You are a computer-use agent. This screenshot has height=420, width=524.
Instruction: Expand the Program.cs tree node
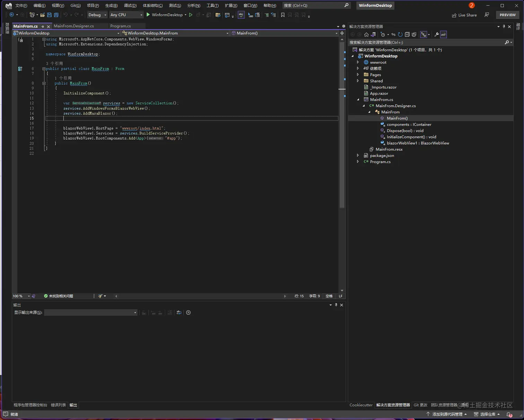pyautogui.click(x=358, y=162)
